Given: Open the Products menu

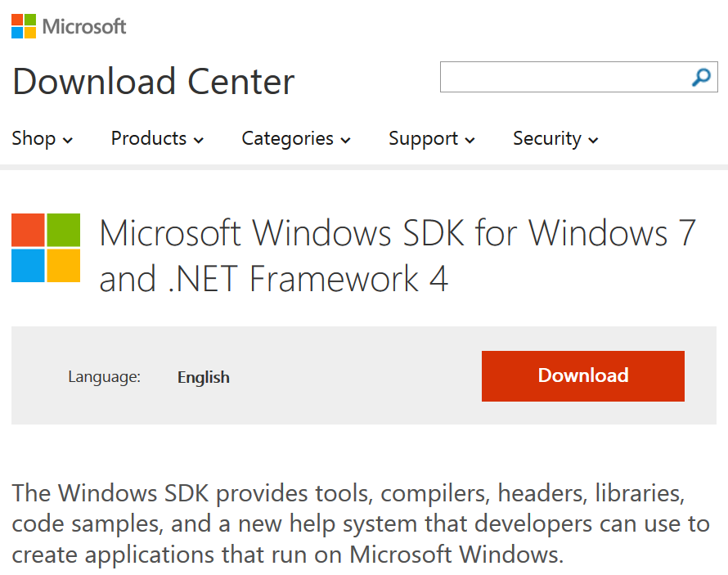Looking at the screenshot, I should click(157, 139).
